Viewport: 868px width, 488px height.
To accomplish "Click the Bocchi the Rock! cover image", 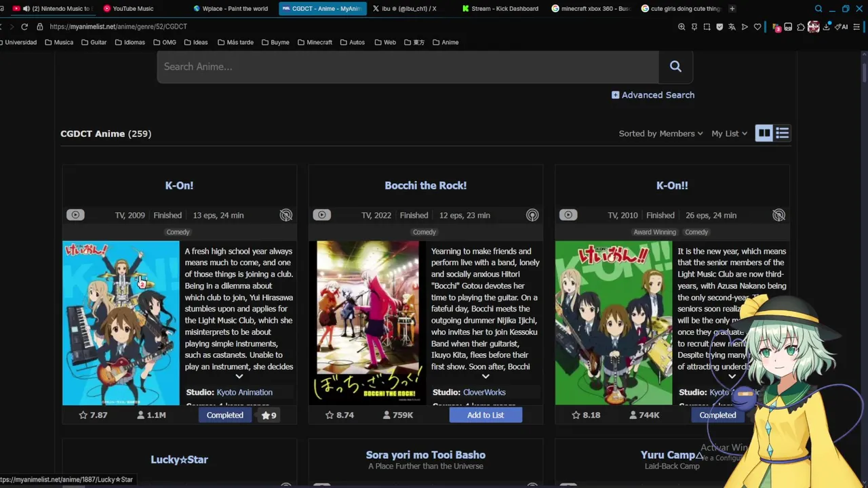I will tap(368, 323).
